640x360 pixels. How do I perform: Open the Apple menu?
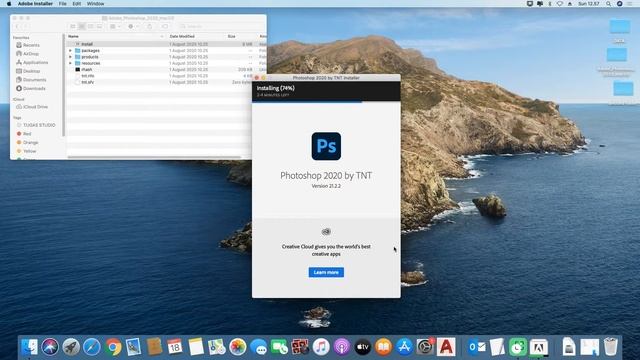click(x=9, y=4)
